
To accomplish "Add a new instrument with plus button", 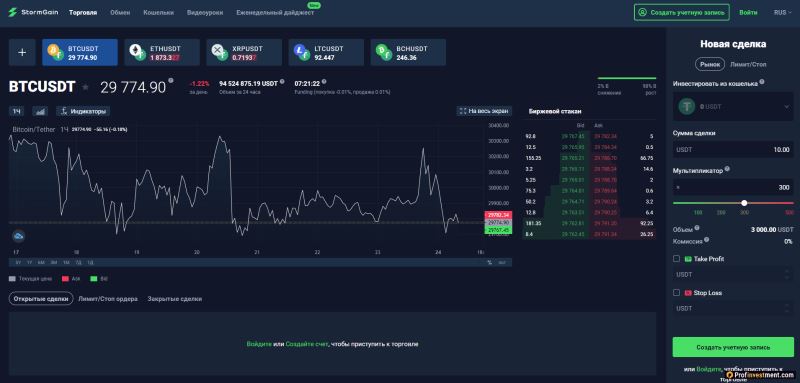I will tap(22, 52).
